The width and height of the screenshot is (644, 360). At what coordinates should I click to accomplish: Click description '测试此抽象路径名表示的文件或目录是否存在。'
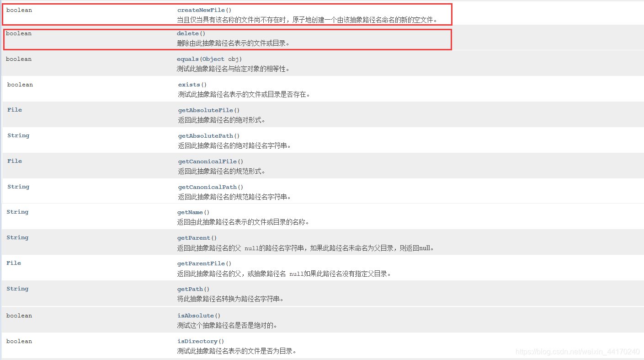(x=245, y=95)
